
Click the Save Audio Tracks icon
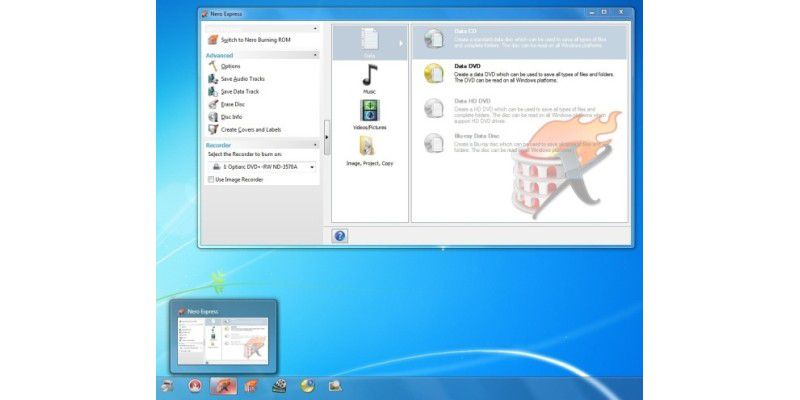(x=213, y=79)
